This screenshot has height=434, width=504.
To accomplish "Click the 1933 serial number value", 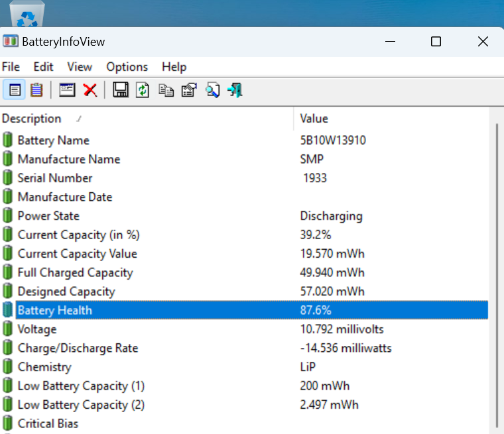I will pyautogui.click(x=315, y=178).
